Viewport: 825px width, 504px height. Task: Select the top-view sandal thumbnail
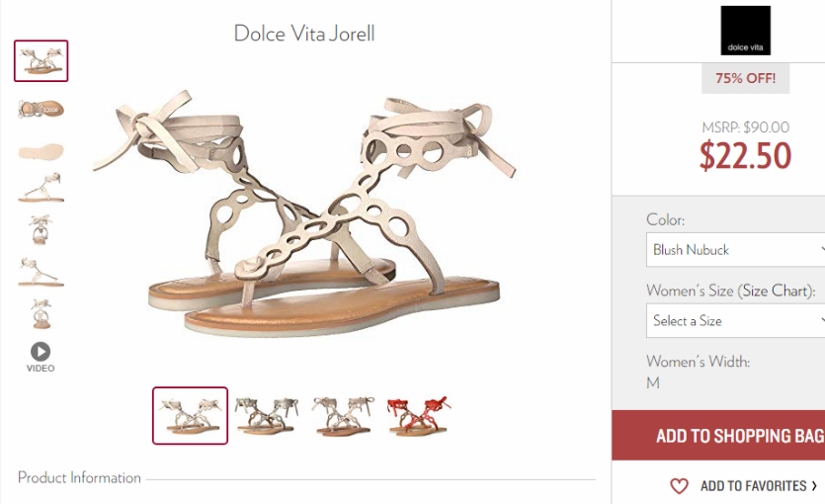[41, 109]
